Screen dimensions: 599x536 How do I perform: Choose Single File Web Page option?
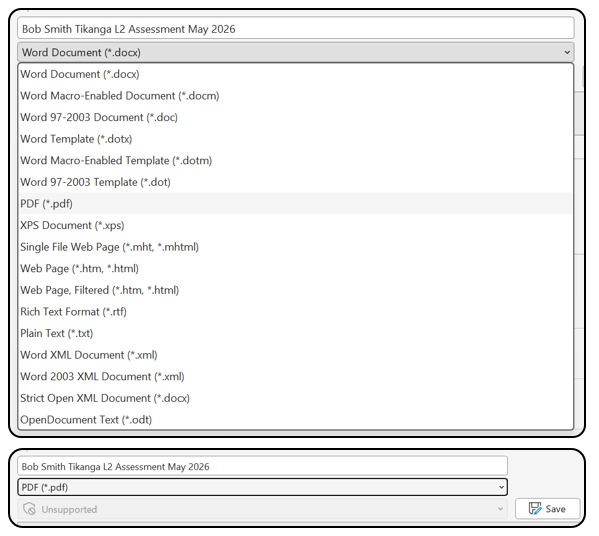coord(296,247)
